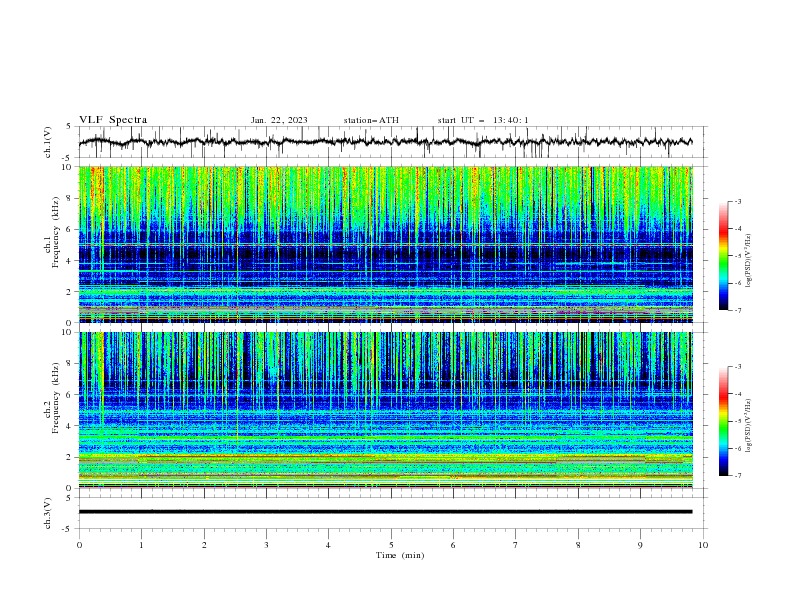The height and width of the screenshot is (612, 792).
Task: Click time axis tick label "4"
Action: click(328, 545)
